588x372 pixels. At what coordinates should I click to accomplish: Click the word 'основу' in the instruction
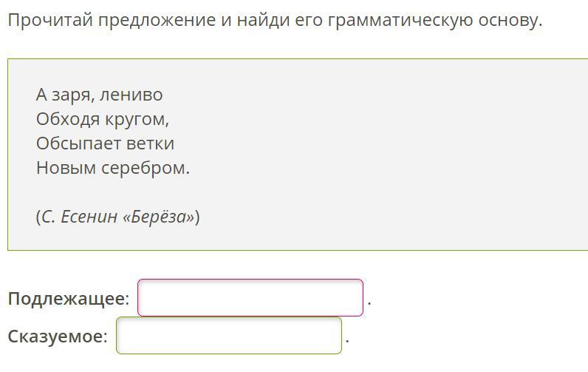click(x=509, y=20)
